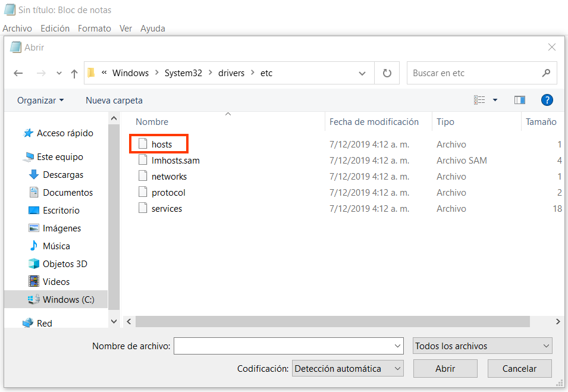Screen dimensions: 568x392
Task: Click the Abrir button
Action: click(445, 368)
